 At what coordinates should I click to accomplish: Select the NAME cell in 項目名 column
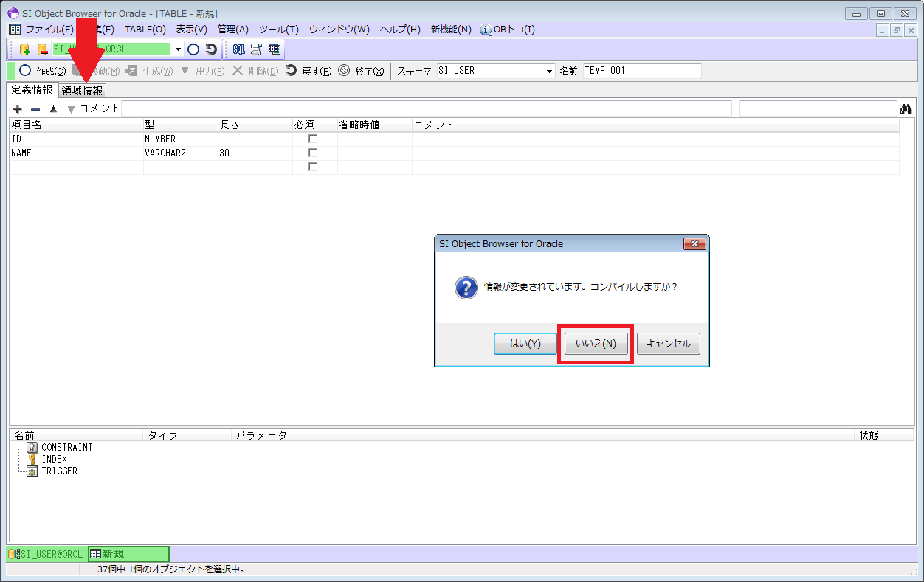[x=76, y=153]
